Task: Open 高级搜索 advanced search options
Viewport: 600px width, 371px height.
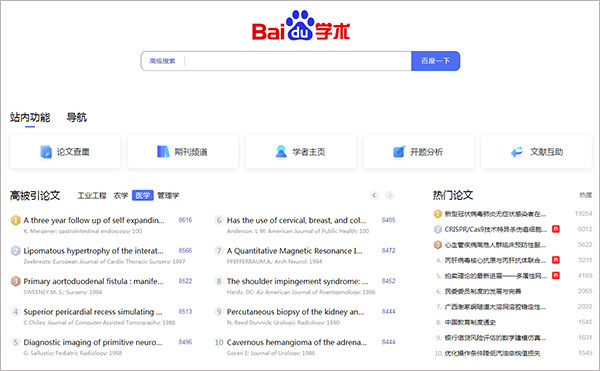Action: click(162, 61)
